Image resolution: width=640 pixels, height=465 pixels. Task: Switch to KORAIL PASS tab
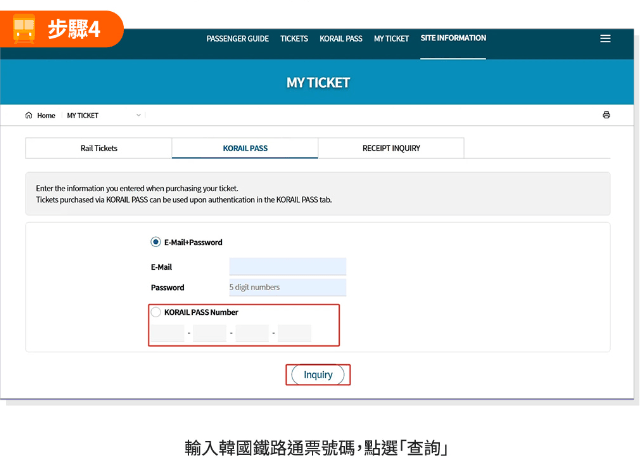click(x=245, y=148)
